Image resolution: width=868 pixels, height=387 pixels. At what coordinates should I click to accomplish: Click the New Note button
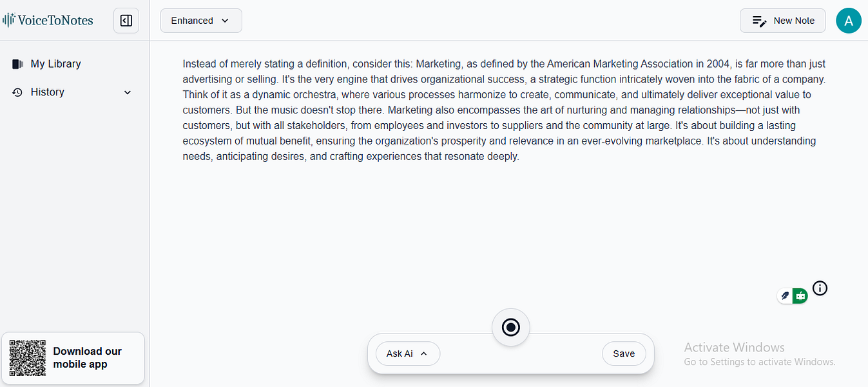pos(782,20)
